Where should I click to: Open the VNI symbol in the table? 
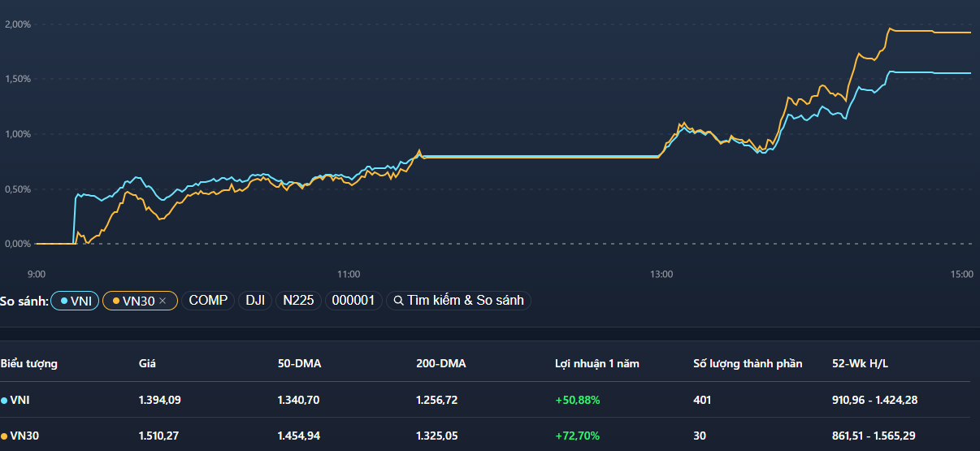click(20, 400)
